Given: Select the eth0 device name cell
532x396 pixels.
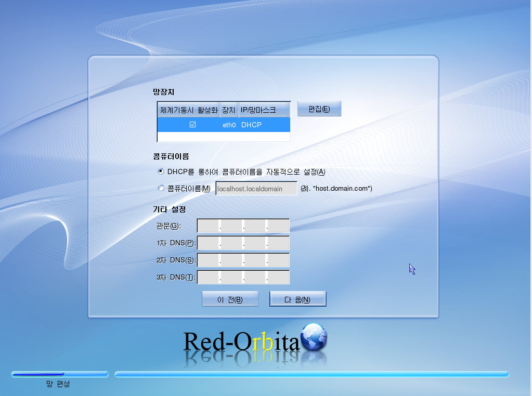Looking at the screenshot, I should coord(229,125).
